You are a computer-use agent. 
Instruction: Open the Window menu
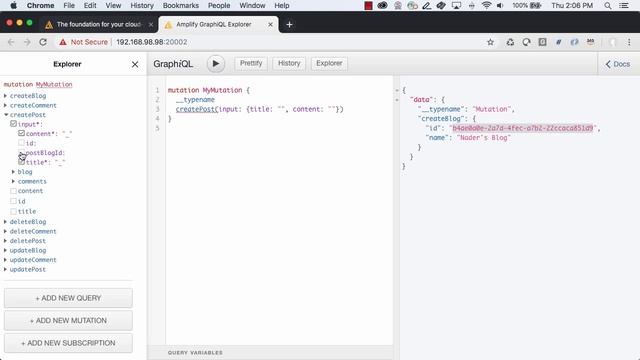point(252,5)
